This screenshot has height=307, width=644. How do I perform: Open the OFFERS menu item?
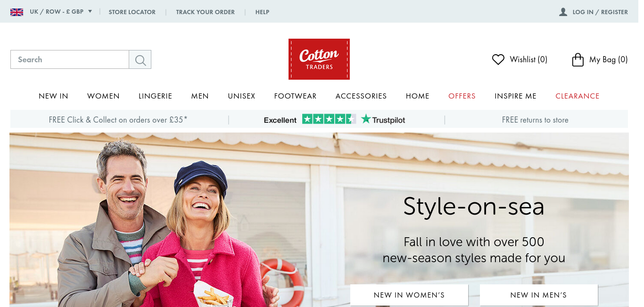pyautogui.click(x=462, y=96)
